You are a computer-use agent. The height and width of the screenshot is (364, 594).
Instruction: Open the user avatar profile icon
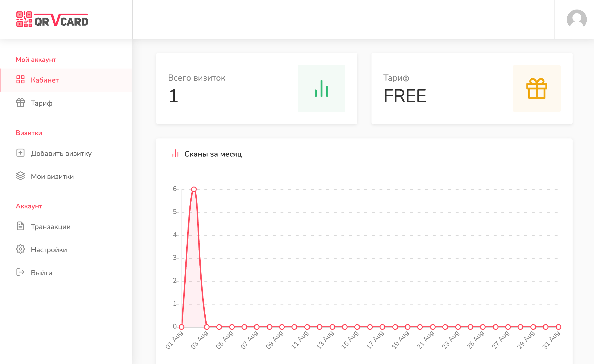pyautogui.click(x=576, y=20)
